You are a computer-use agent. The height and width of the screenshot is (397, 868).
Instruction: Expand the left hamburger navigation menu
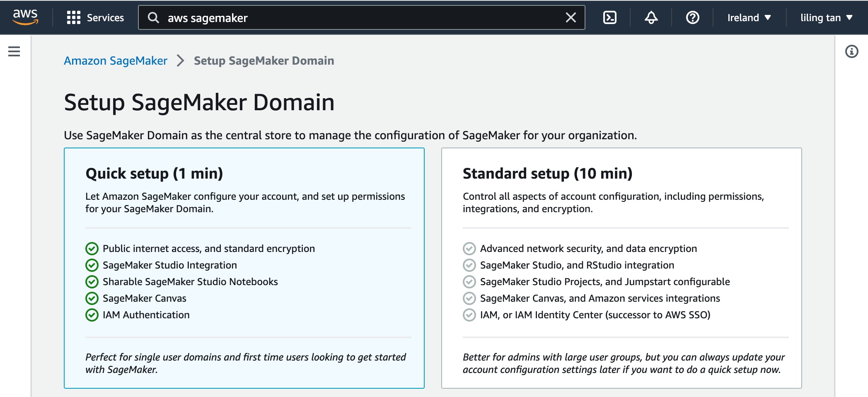14,51
